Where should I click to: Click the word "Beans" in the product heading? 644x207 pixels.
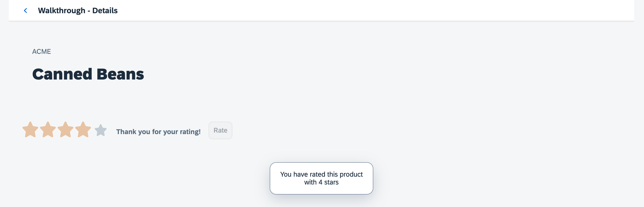(x=120, y=74)
